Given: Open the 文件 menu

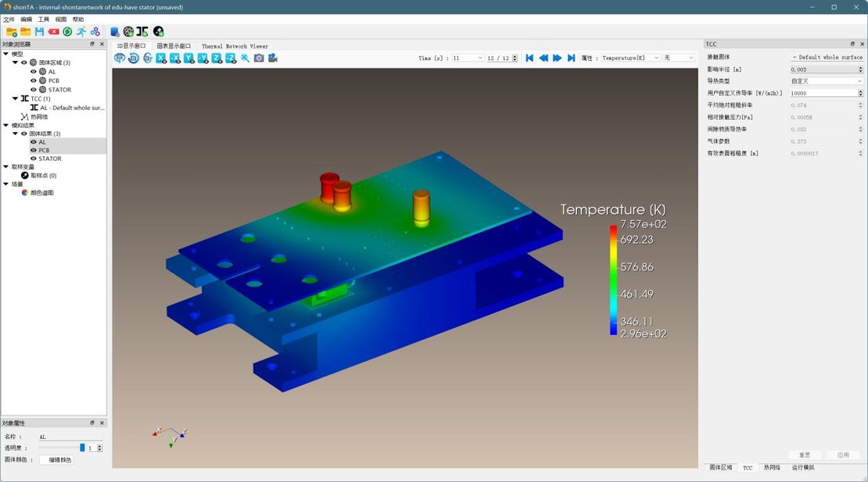Looking at the screenshot, I should click(9, 20).
